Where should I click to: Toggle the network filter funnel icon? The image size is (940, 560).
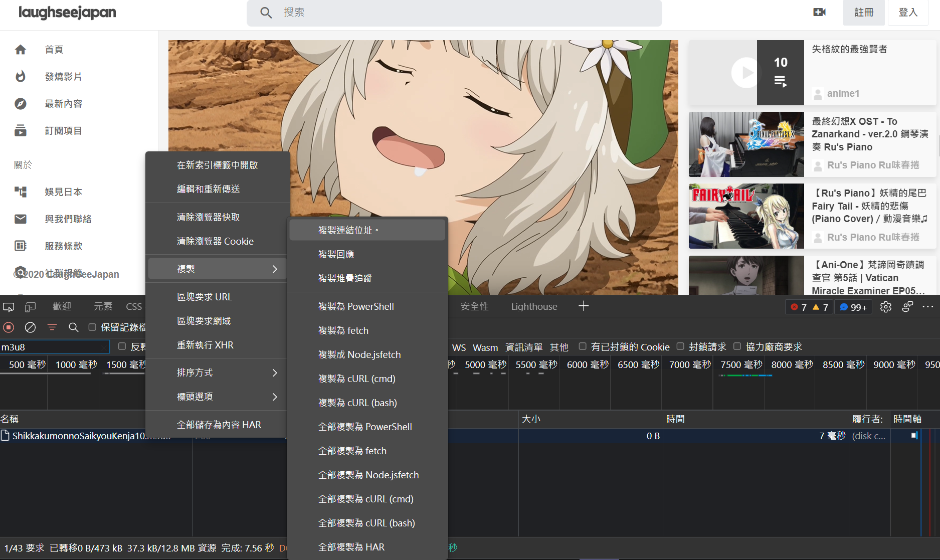pos(52,327)
